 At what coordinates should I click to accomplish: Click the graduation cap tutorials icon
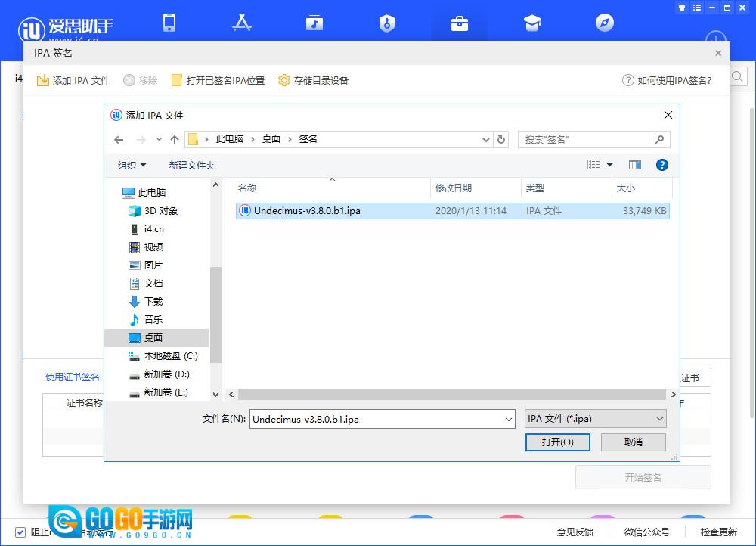click(x=531, y=23)
